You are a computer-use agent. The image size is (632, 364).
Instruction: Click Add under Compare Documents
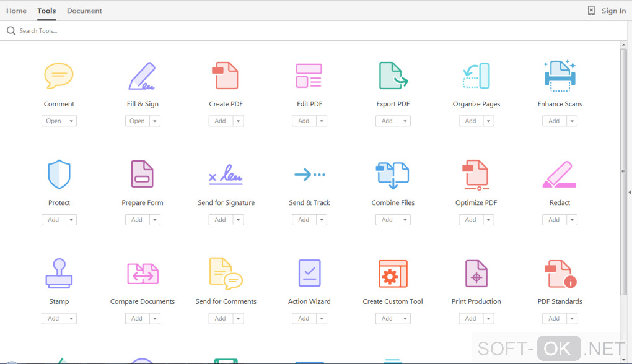click(x=137, y=318)
